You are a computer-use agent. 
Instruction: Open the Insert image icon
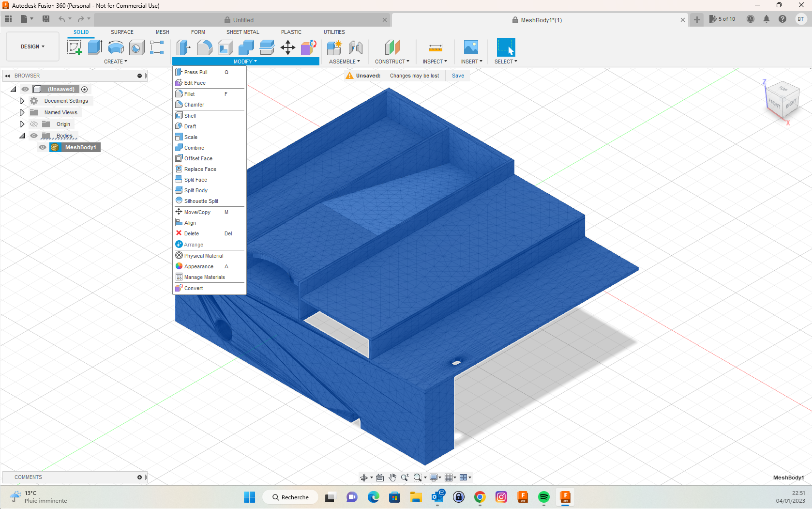click(471, 47)
